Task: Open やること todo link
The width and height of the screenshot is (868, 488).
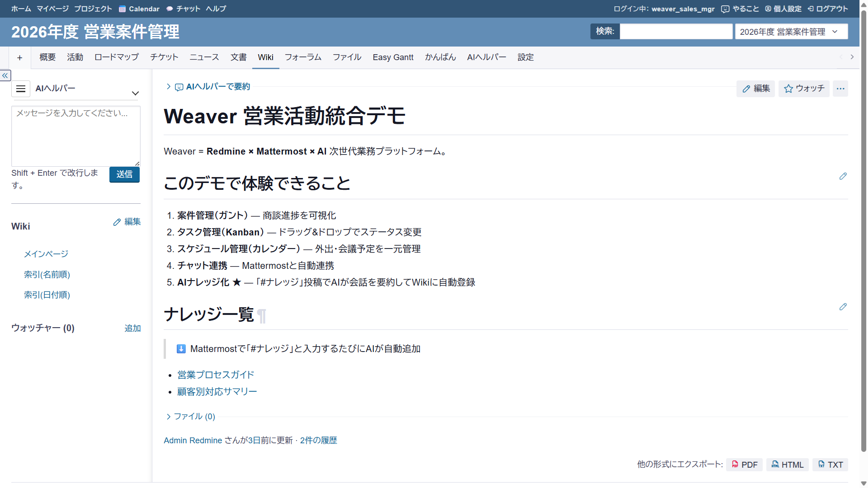Action: coord(740,9)
